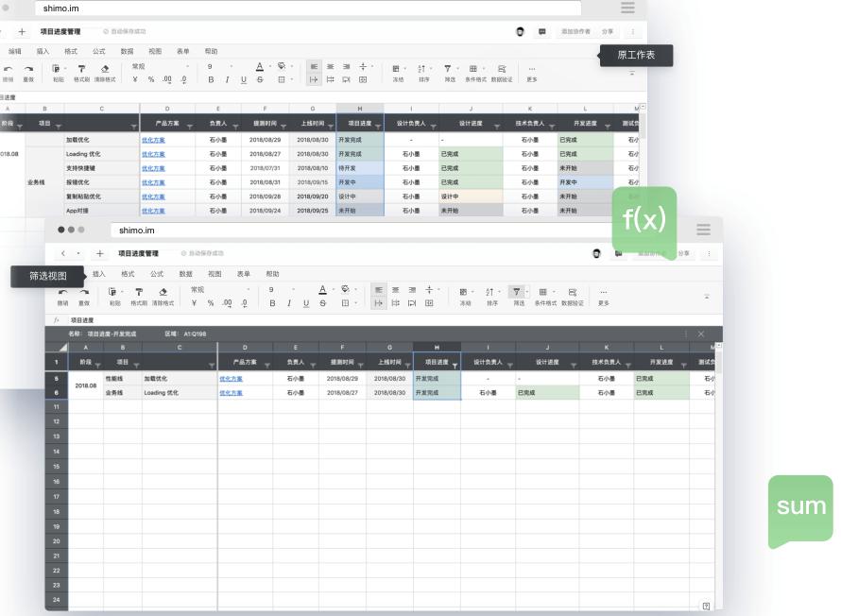Click the italic I icon in the front window
This screenshot has width=841, height=616.
289,303
